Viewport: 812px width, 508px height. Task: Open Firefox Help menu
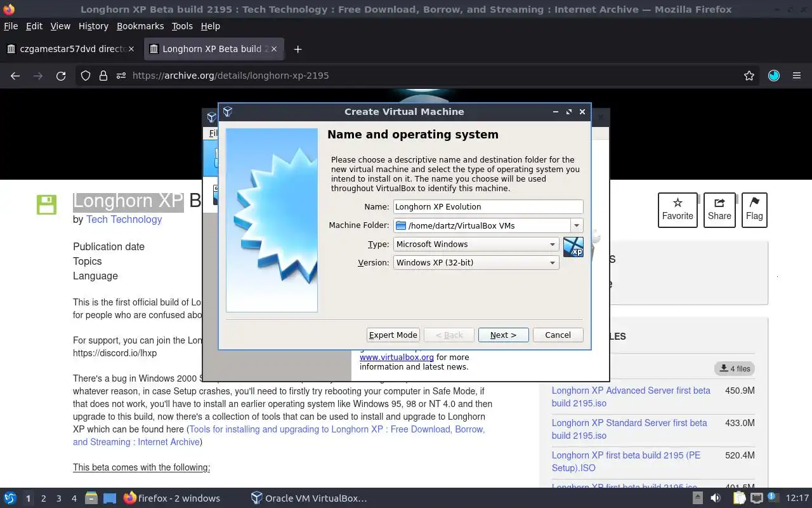click(210, 26)
